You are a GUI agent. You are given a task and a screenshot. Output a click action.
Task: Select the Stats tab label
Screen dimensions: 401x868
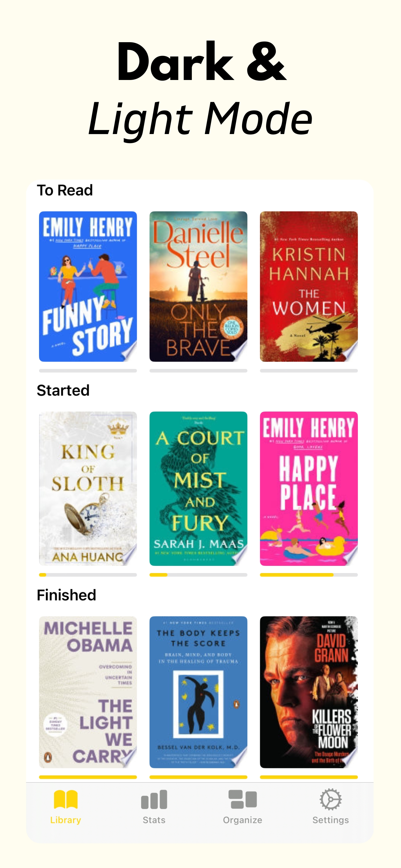[154, 820]
